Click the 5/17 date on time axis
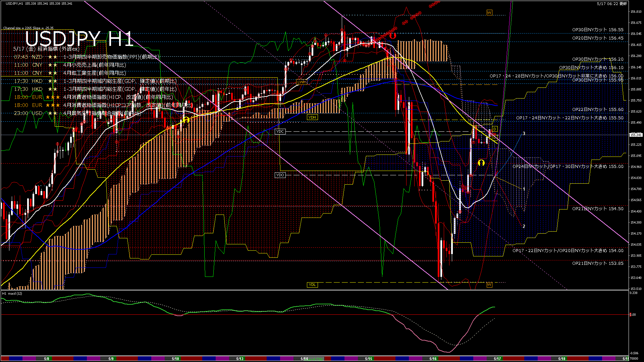Image resolution: width=644 pixels, height=362 pixels. point(497,359)
